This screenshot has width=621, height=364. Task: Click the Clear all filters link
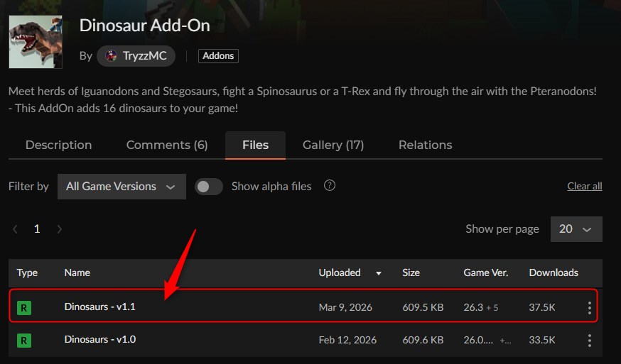[584, 187]
